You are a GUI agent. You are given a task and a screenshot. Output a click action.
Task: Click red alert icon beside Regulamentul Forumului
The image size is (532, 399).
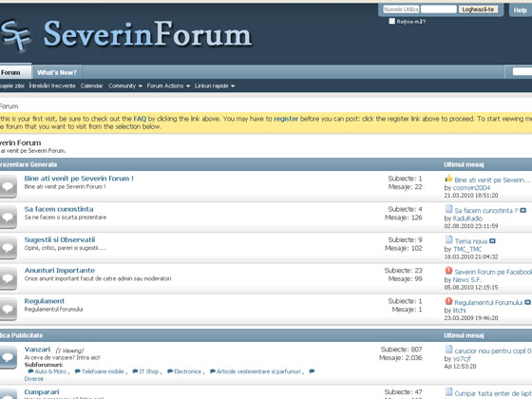(448, 301)
